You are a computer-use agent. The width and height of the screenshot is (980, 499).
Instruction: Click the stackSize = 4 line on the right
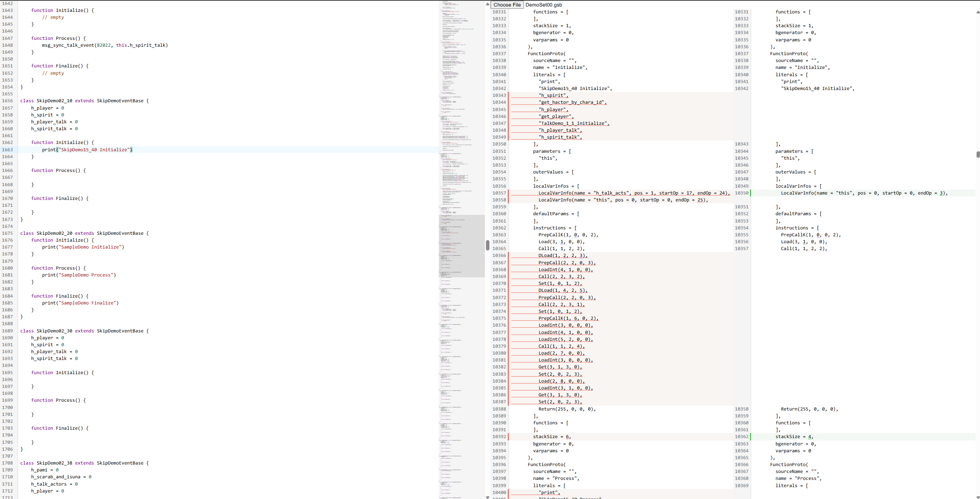point(794,437)
